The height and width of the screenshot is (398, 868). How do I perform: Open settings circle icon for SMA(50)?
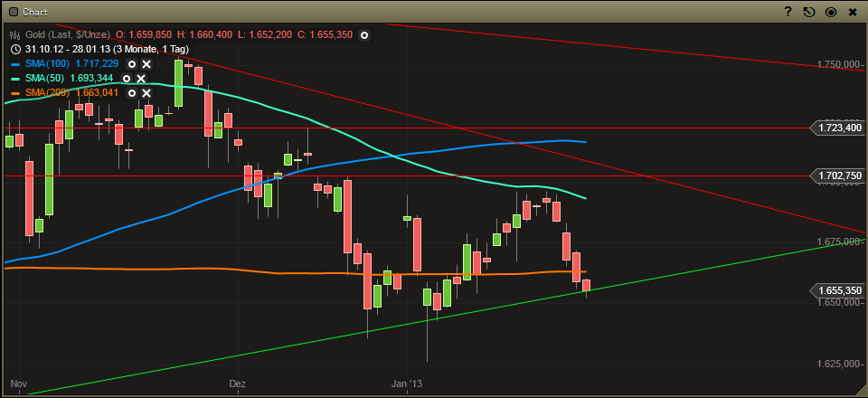(x=127, y=78)
